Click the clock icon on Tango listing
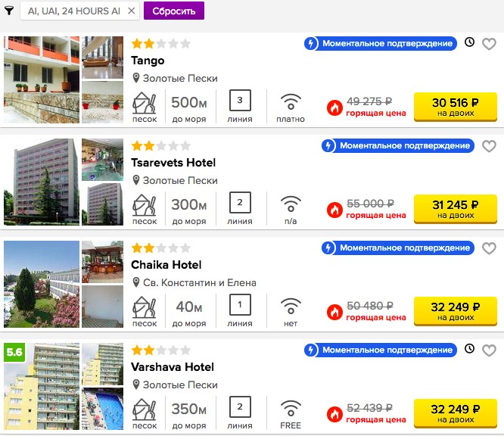The height and width of the screenshot is (436, 504). (469, 42)
